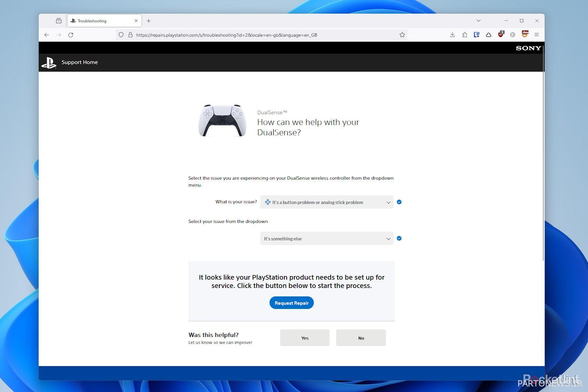
Task: Open the 'It's something else' dropdown
Action: click(327, 238)
